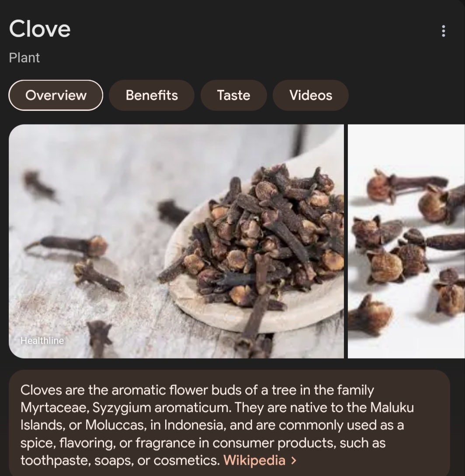
Task: Click the cloves description paragraph text
Action: point(217,425)
